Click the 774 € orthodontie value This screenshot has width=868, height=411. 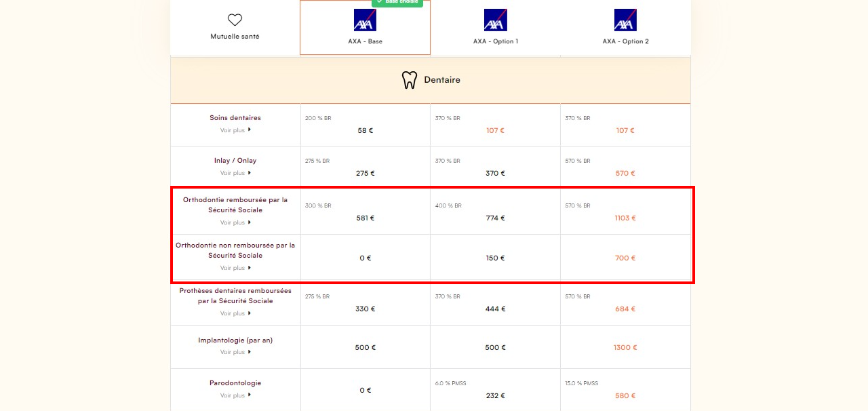(496, 218)
